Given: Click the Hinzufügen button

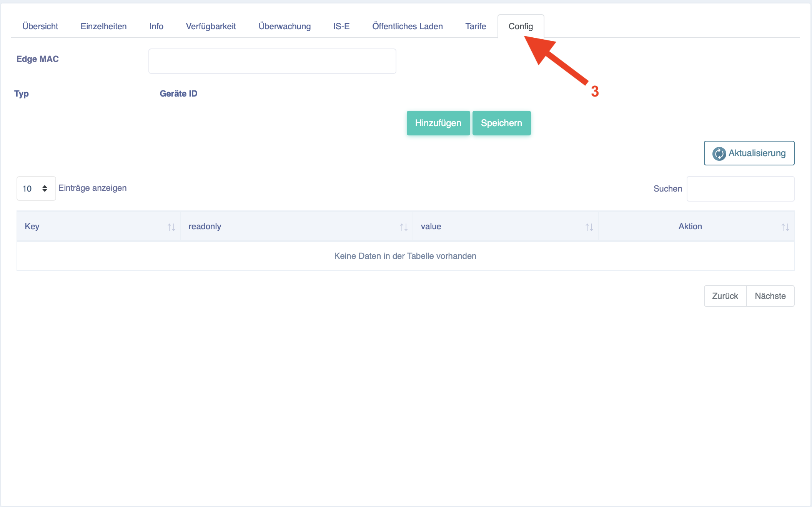Looking at the screenshot, I should click(438, 123).
